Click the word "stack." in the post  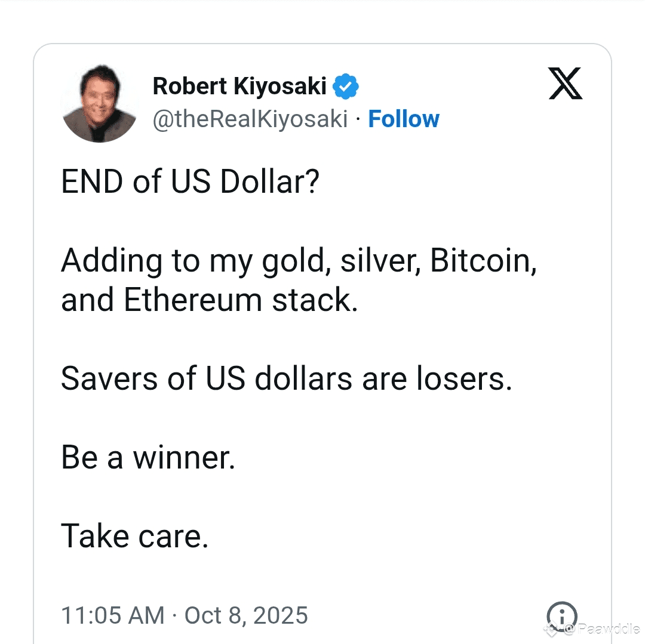[x=315, y=300]
